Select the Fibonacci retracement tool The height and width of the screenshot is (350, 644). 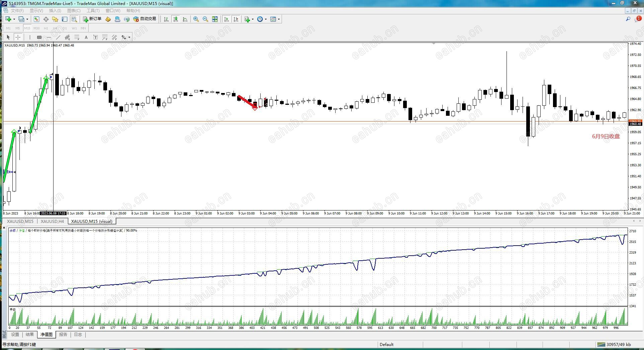(x=77, y=37)
